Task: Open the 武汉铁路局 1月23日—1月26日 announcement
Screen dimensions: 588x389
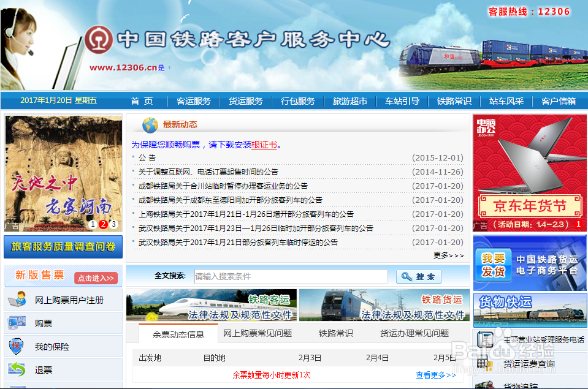Action: click(x=256, y=228)
